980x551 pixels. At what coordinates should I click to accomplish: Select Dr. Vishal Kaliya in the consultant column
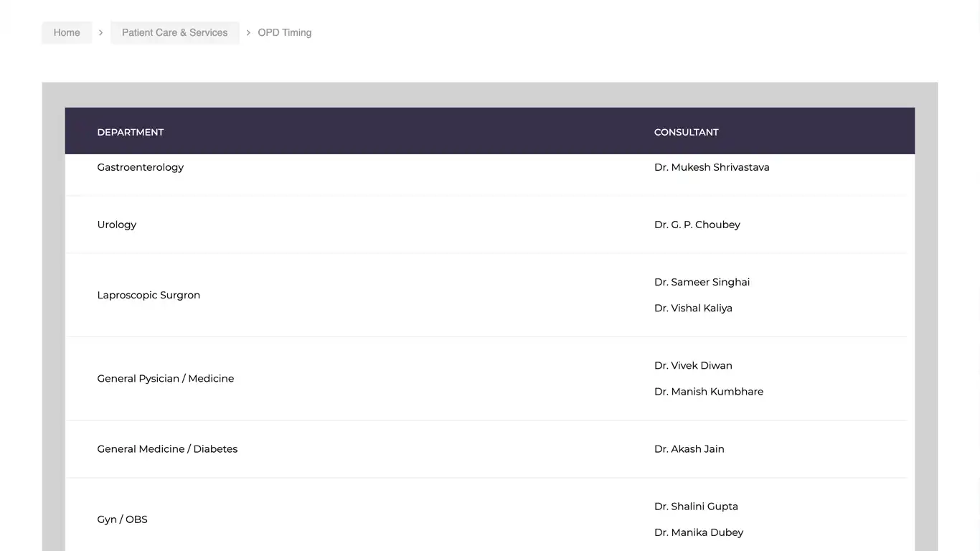click(693, 308)
